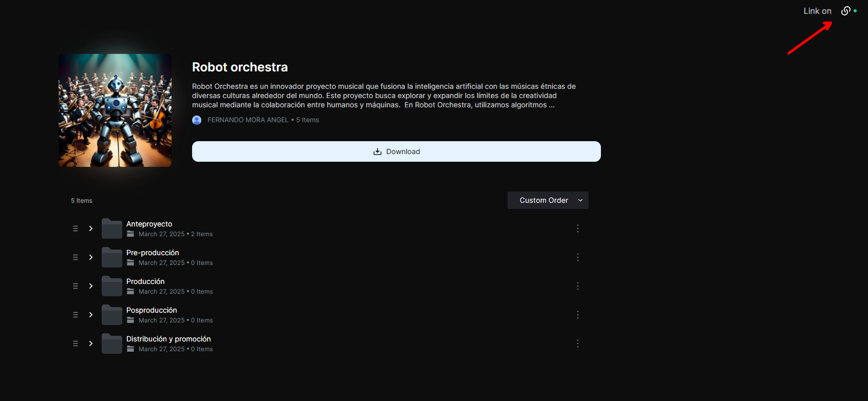The height and width of the screenshot is (401, 868).
Task: Click drag handle beside Anteproyecto folder
Action: tap(76, 228)
